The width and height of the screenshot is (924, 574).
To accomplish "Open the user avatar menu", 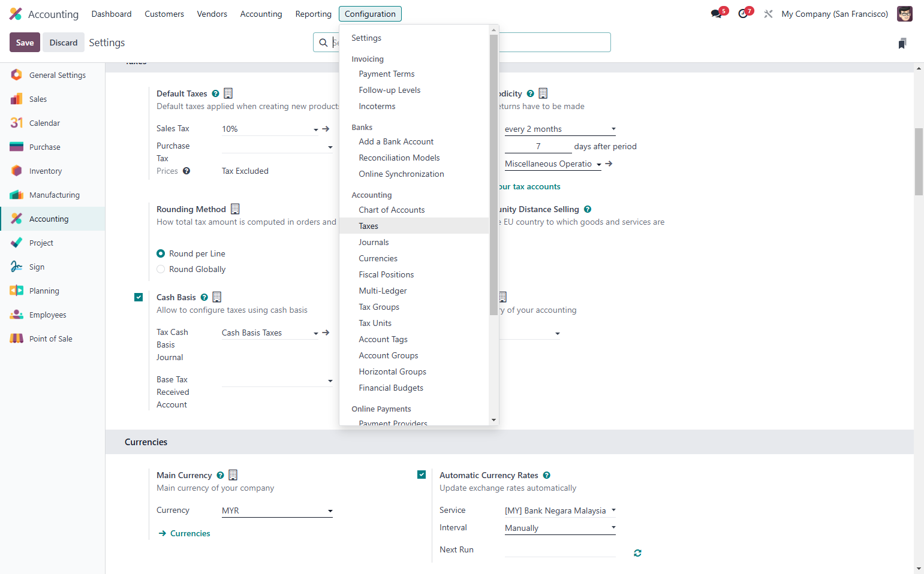I will (904, 14).
